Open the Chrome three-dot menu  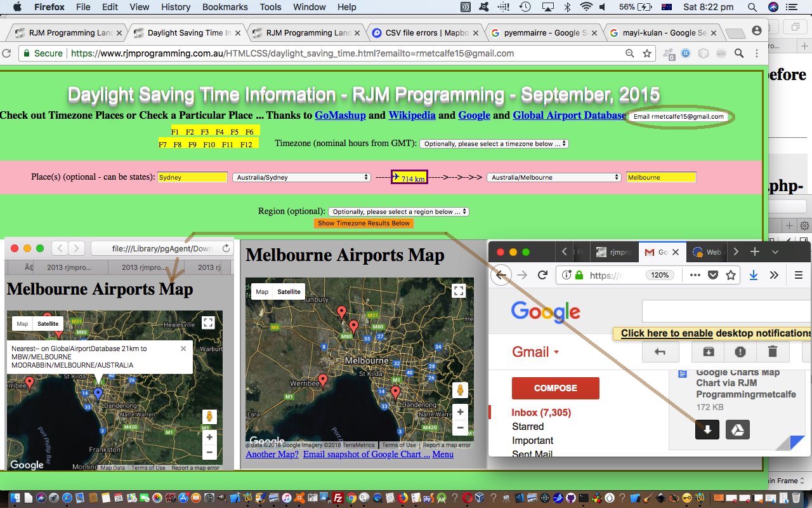click(757, 54)
